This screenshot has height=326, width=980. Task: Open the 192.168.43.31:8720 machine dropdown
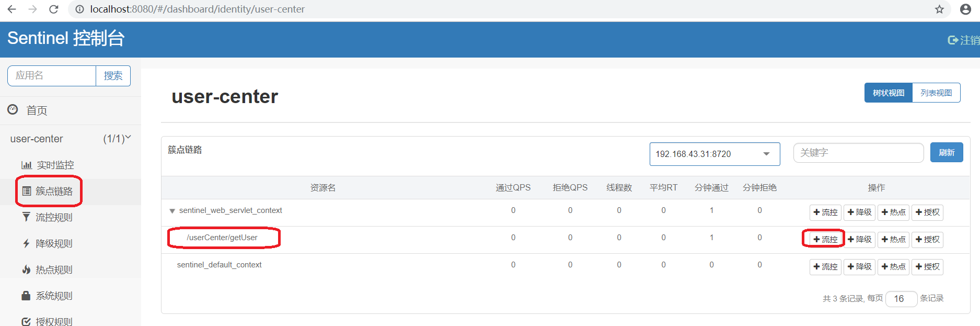(714, 154)
